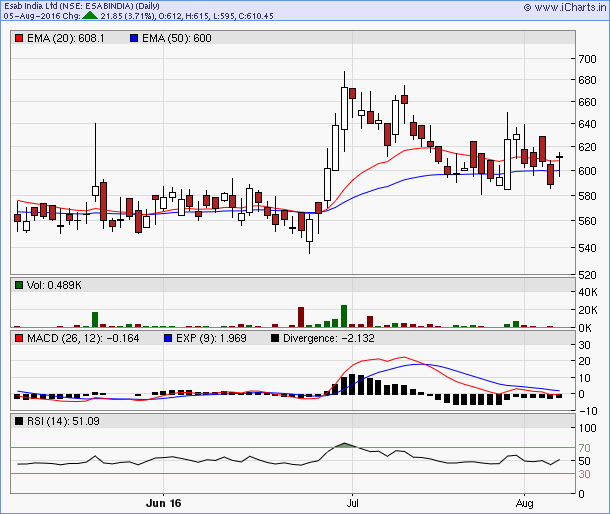Click the 30 MACD axis label
This screenshot has width=610, height=514.
[x=584, y=345]
